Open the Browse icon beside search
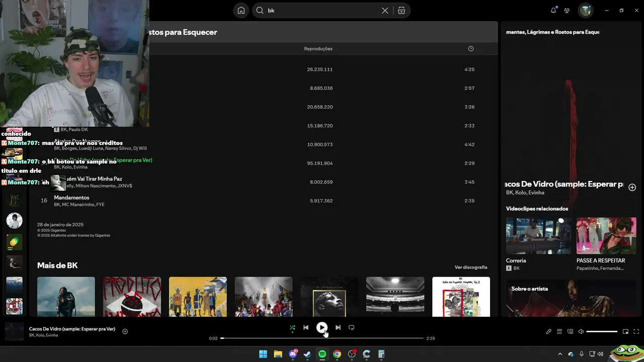Screen dimensions: 644x362 click(401, 11)
